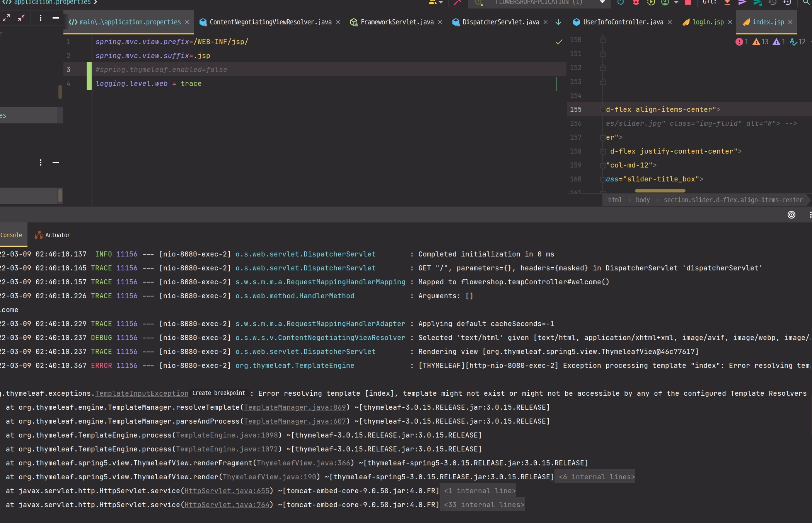
Task: Click the Git update project download icon
Action: pos(727,2)
